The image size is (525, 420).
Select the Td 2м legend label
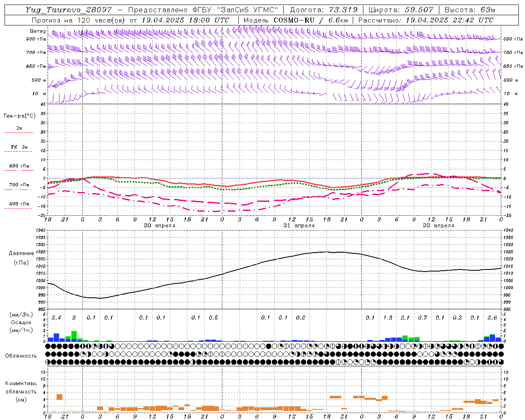[x=19, y=147]
